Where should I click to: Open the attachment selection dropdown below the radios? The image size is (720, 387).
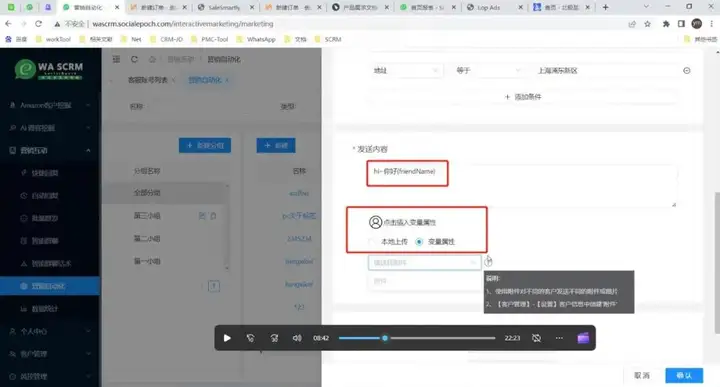[424, 263]
